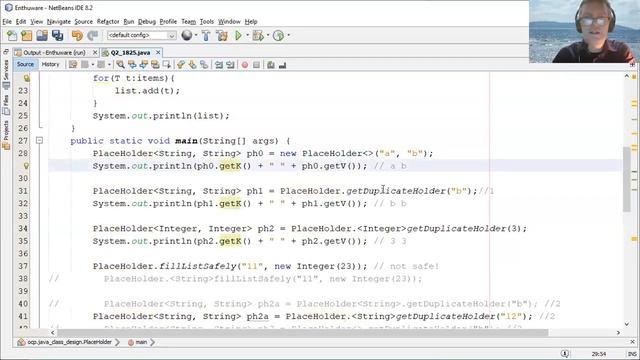The image size is (640, 360).
Task: Click the scroll right arrow of the editor
Action: coord(618,333)
